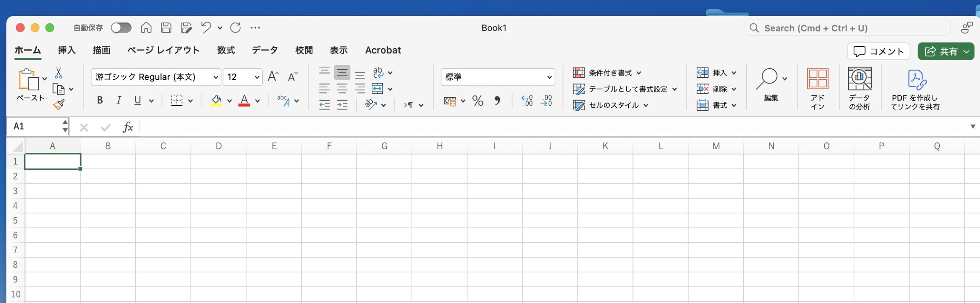Screen dimensions: 980x303
Task: Apply the yellow fill color bucket
Action: [x=216, y=100]
